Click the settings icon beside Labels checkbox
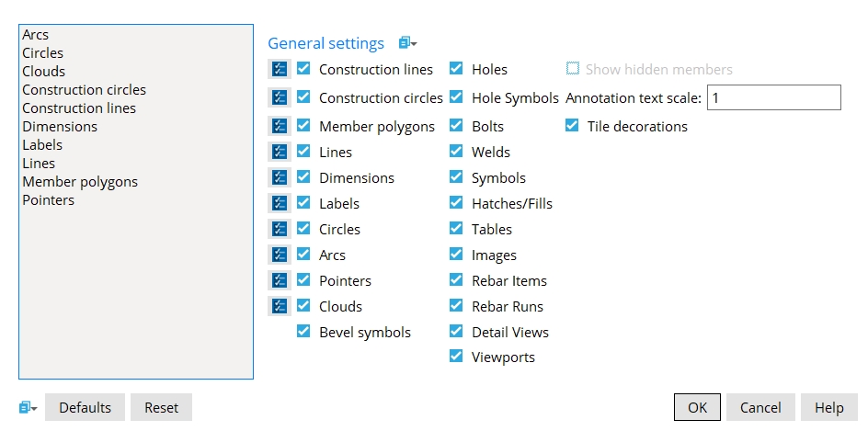This screenshot has width=868, height=431. [280, 203]
